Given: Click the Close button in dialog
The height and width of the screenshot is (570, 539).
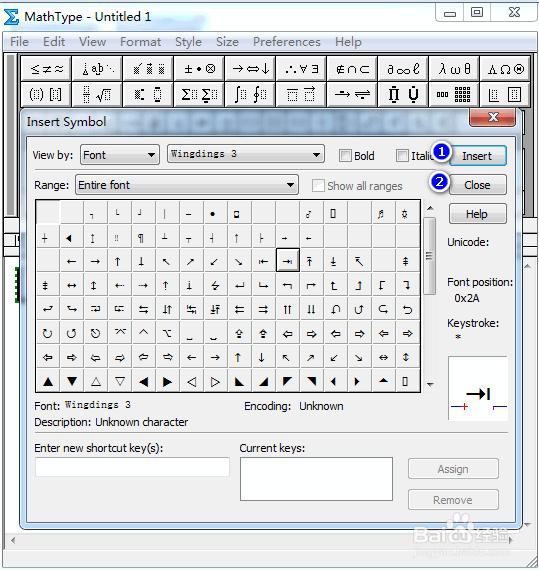Looking at the screenshot, I should 478,185.
